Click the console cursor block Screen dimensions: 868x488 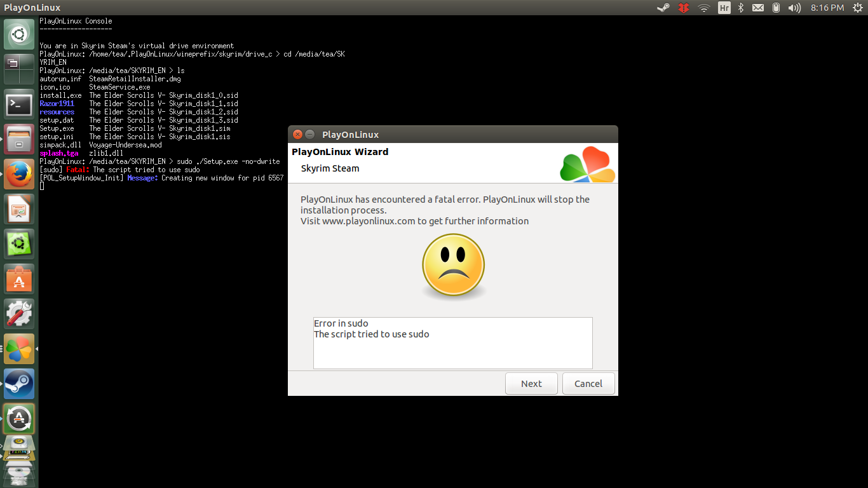(x=42, y=186)
